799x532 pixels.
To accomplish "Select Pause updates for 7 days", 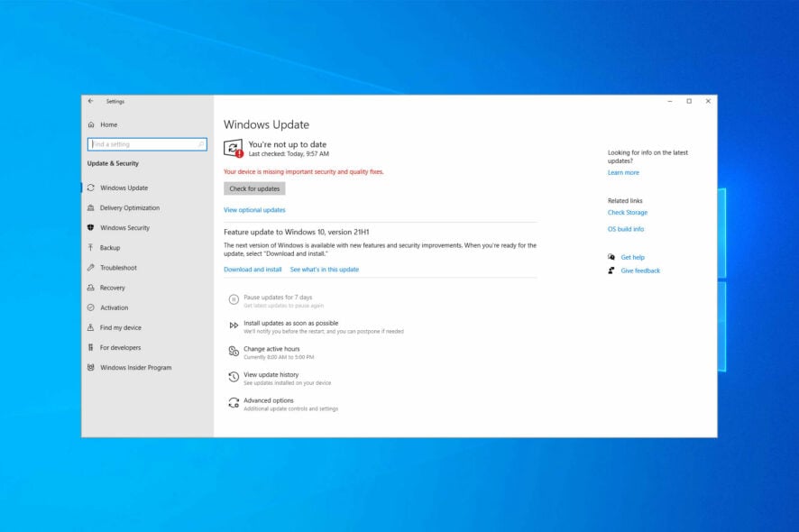I will coord(278,300).
